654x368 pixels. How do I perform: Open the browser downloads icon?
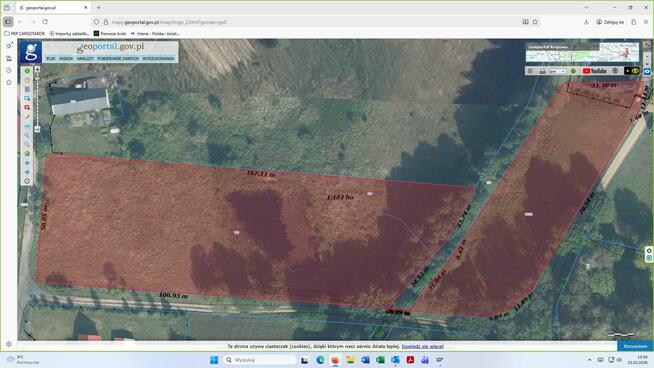coord(586,22)
